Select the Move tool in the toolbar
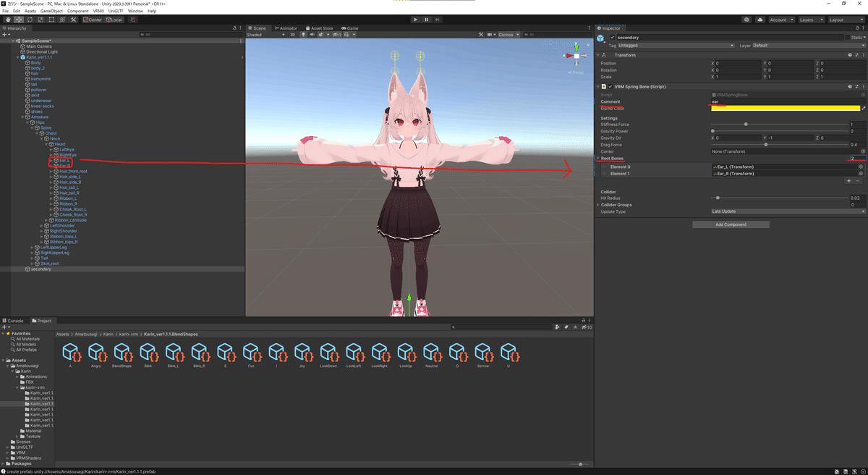Image resolution: width=868 pixels, height=475 pixels. 18,20
